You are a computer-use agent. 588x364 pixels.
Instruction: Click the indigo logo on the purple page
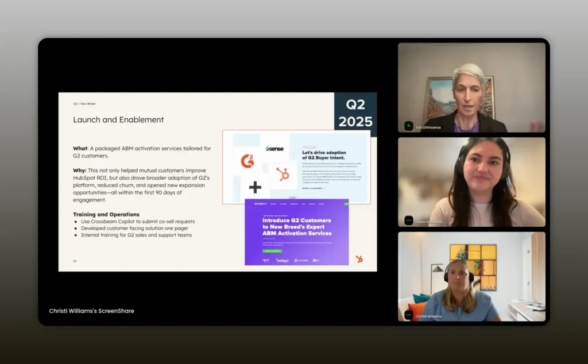282,260
